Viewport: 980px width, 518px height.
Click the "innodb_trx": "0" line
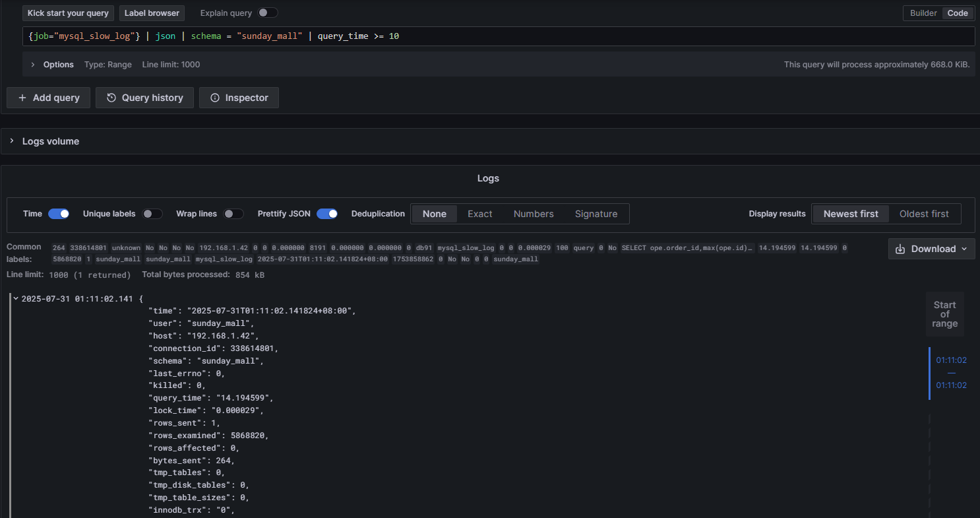coord(192,510)
